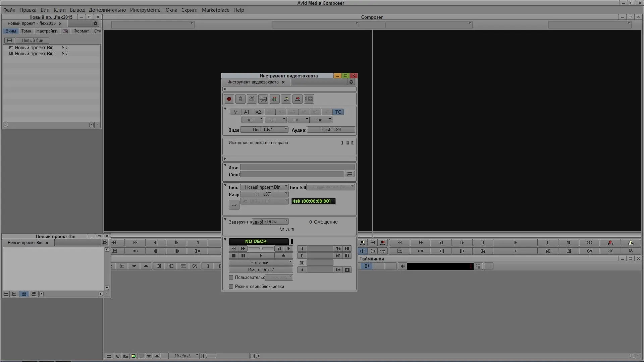Click the Имя пленки? button

[261, 270]
